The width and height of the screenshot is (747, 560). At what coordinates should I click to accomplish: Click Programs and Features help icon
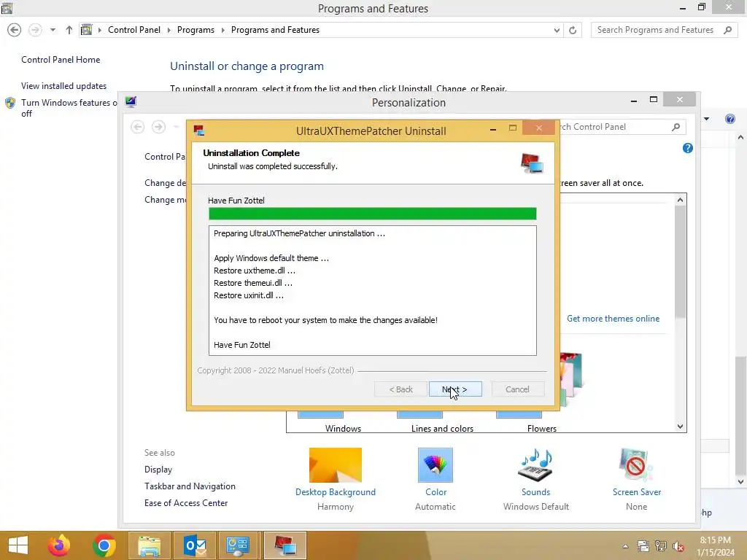pos(729,119)
